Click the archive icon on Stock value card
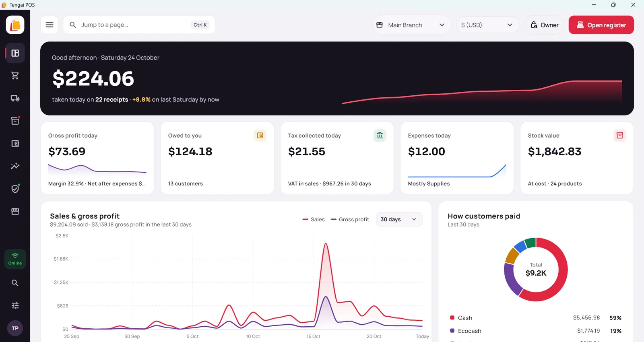The height and width of the screenshot is (342, 644). pos(619,136)
